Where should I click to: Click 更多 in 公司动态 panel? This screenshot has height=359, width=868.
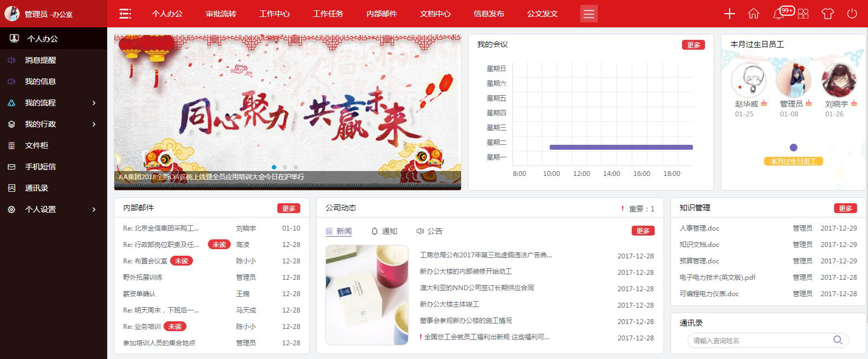click(x=643, y=231)
